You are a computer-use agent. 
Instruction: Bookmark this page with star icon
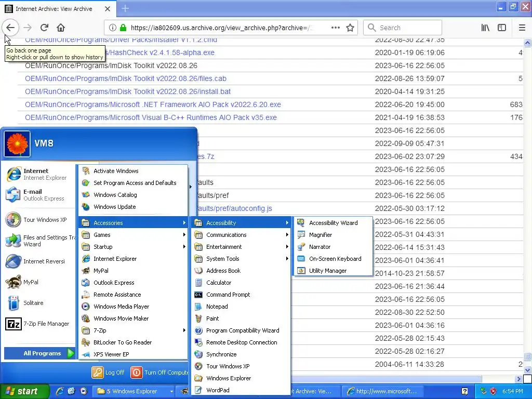[x=350, y=28]
